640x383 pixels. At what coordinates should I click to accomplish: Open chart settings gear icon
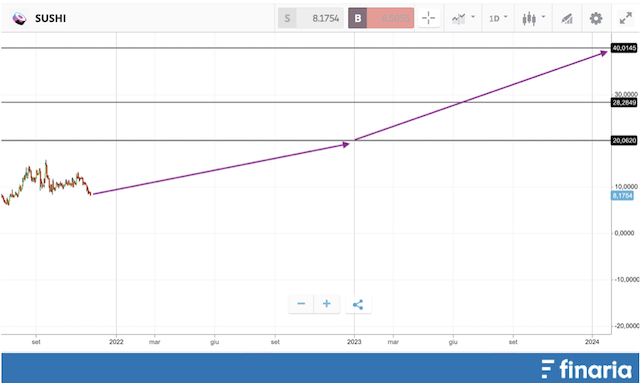coord(596,18)
